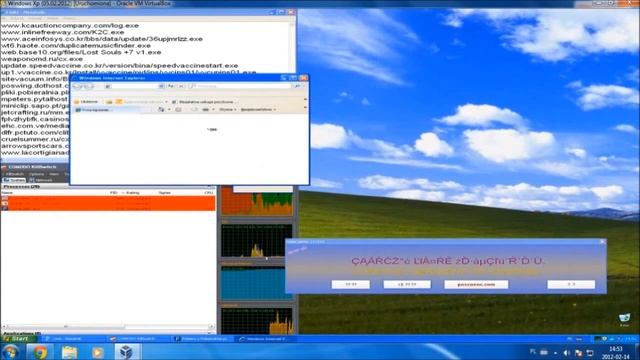Screen dimensions: 640x360
Task: Click the Action Center flag icon in the tray
Action: [x=578, y=353]
